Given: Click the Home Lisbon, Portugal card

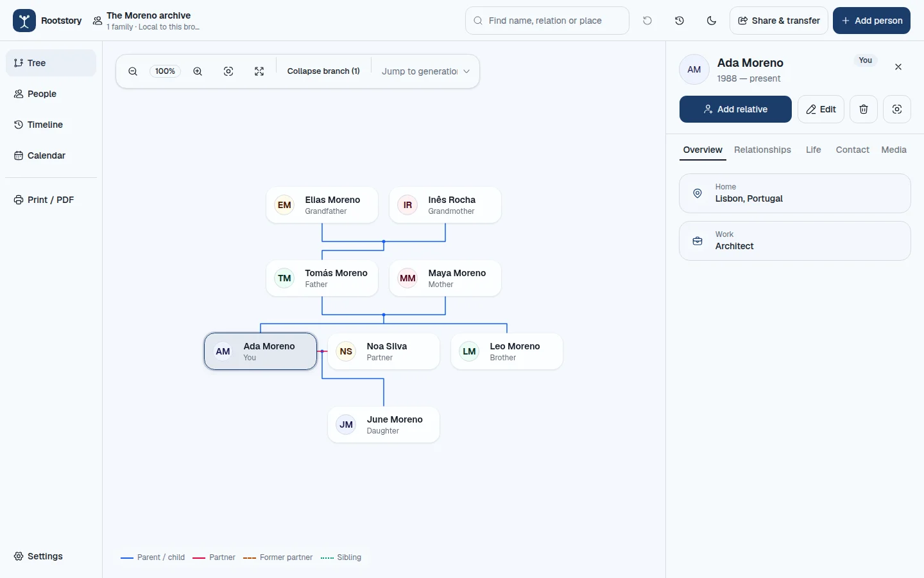Looking at the screenshot, I should pos(795,193).
